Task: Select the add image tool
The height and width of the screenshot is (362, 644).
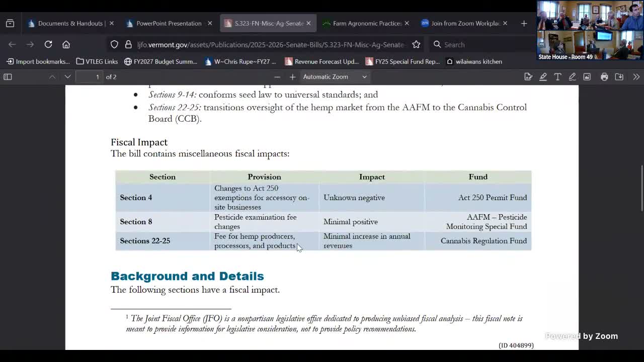Action: coord(587,77)
